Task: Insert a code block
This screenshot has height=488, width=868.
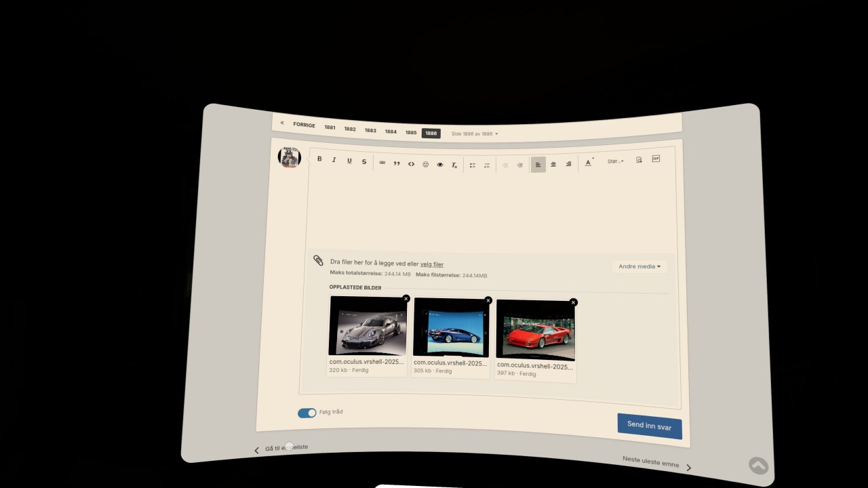Action: click(411, 164)
